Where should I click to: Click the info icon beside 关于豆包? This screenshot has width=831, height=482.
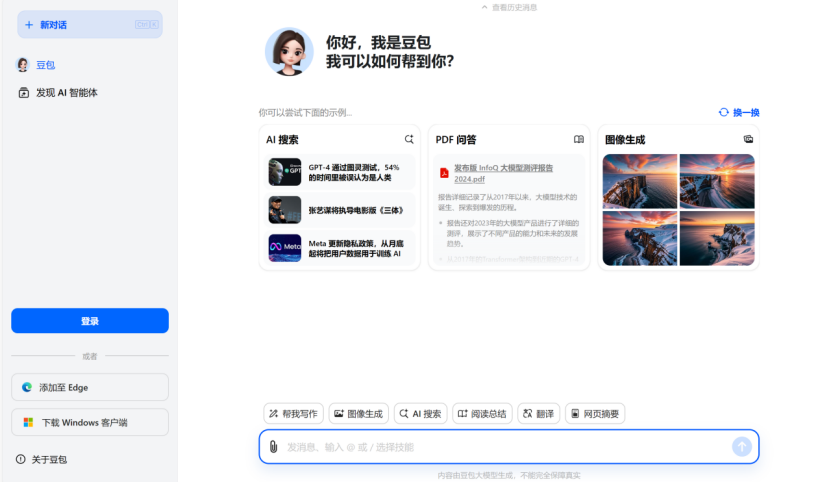21,459
